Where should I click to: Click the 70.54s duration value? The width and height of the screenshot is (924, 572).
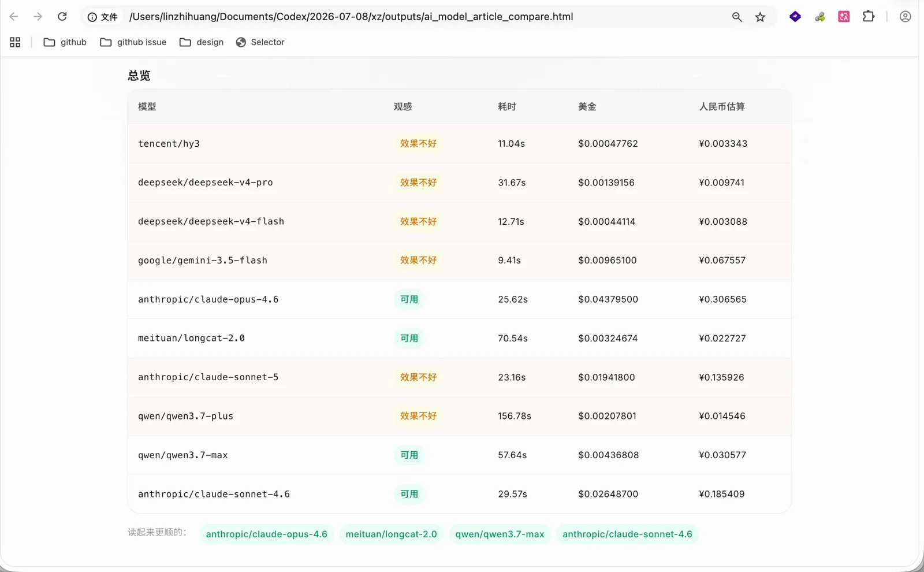pos(513,338)
